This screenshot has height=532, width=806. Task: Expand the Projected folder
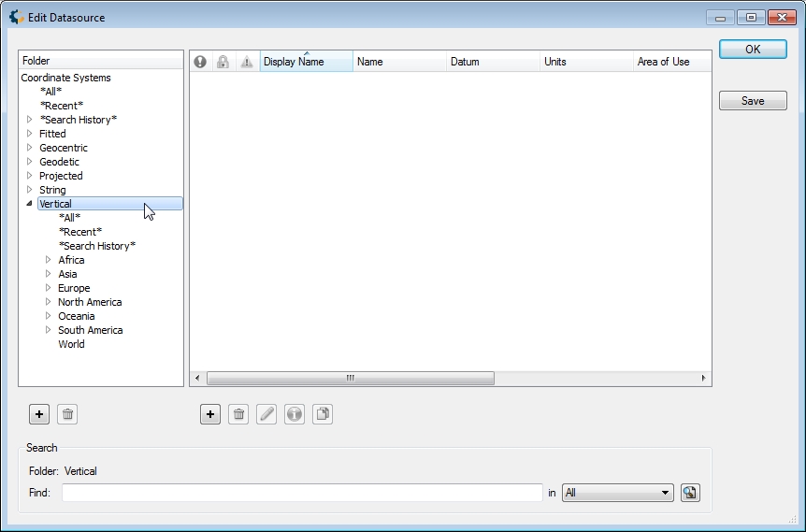(x=30, y=176)
